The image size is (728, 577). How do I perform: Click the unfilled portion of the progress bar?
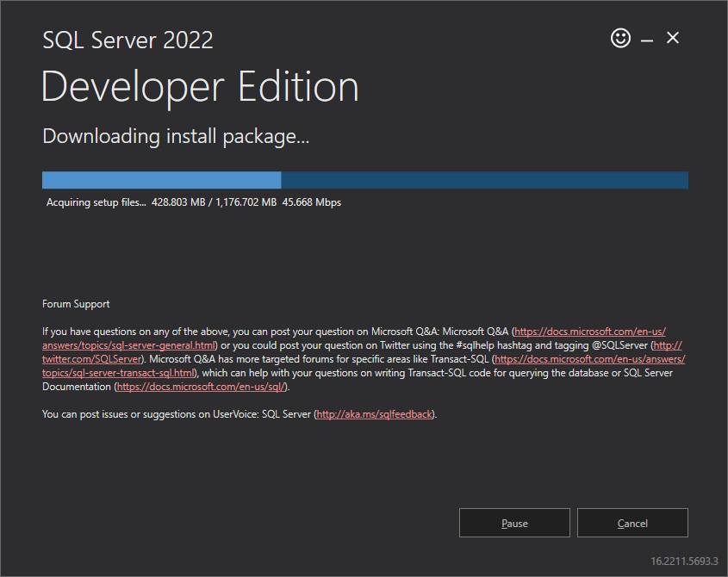pos(484,180)
